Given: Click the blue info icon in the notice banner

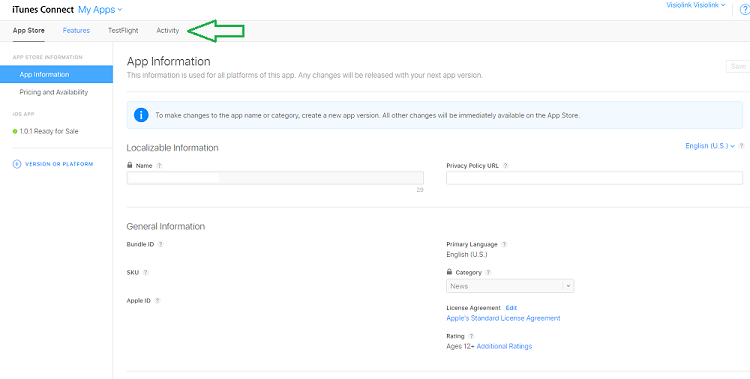Looking at the screenshot, I should [x=141, y=115].
